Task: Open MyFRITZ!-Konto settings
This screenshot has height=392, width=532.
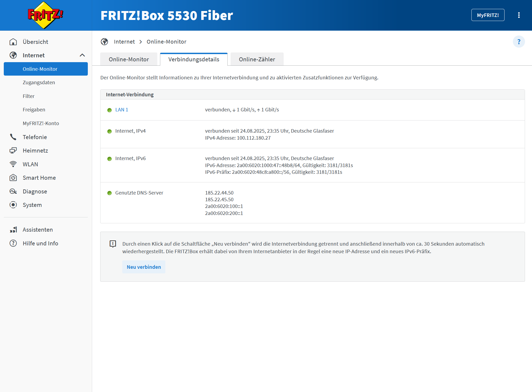Action: tap(41, 123)
